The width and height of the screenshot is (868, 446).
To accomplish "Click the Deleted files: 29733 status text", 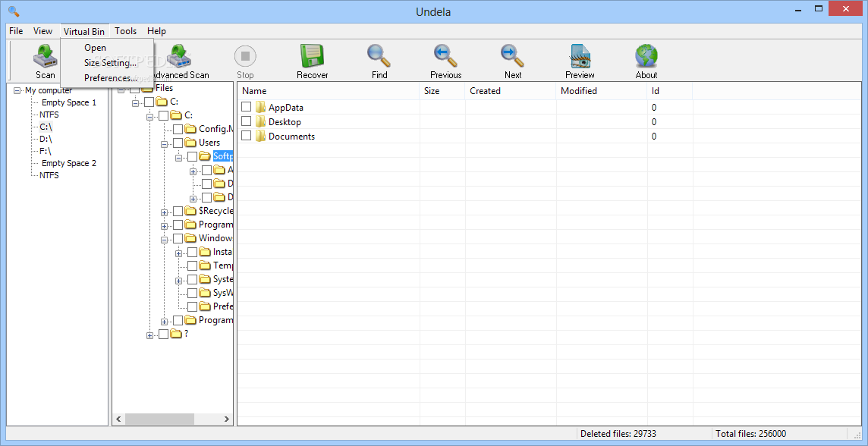I will [618, 434].
